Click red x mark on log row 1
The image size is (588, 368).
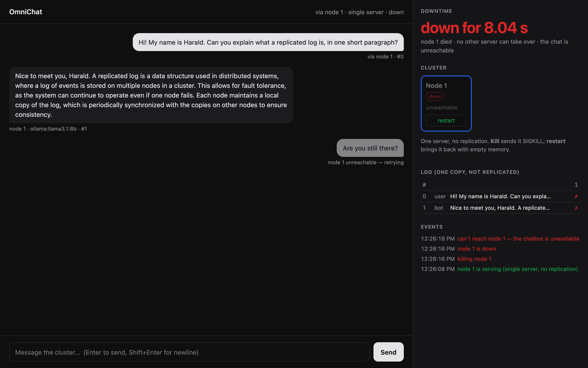[576, 208]
